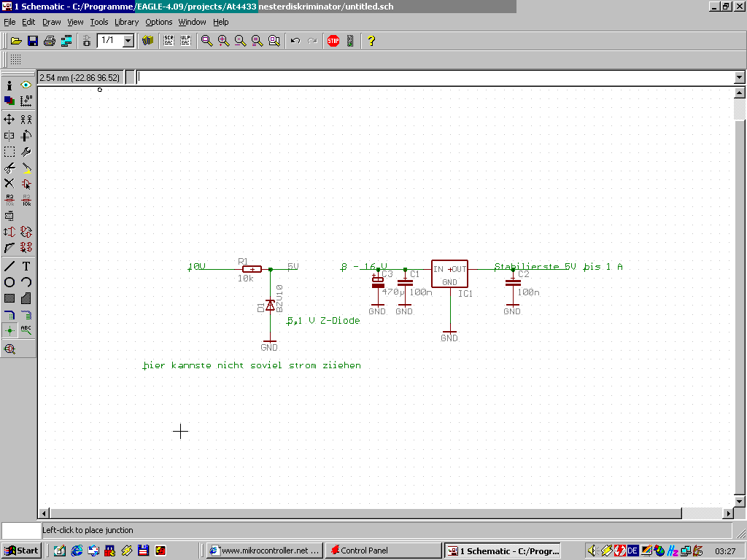747x560 pixels.
Task: Choose the zoom select area icon
Action: 274,41
